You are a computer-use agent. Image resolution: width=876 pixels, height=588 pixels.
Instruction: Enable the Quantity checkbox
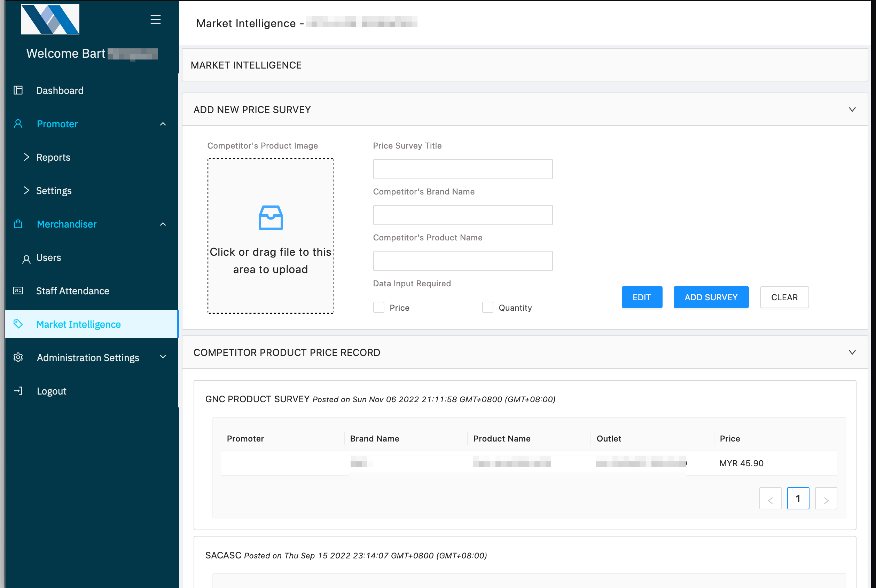487,308
